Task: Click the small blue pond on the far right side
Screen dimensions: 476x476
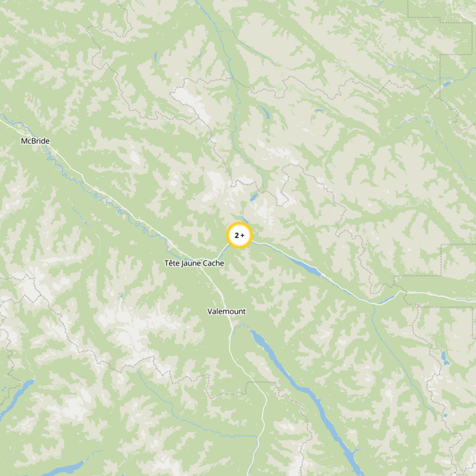Action: click(x=445, y=358)
